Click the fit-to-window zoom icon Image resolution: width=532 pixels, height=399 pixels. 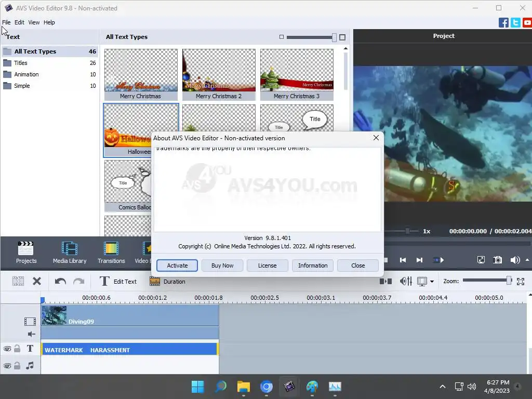coord(521,281)
